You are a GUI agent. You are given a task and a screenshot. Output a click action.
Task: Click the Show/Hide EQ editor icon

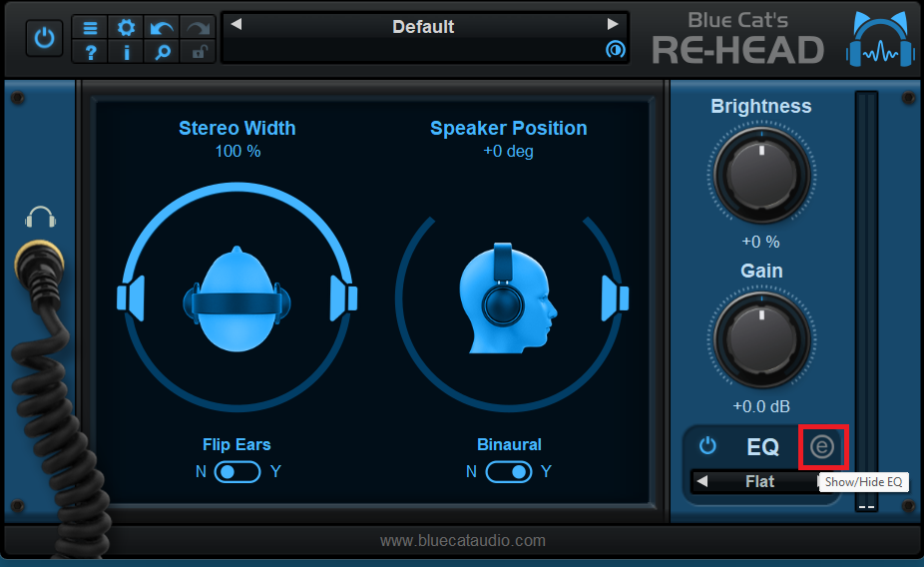(822, 447)
